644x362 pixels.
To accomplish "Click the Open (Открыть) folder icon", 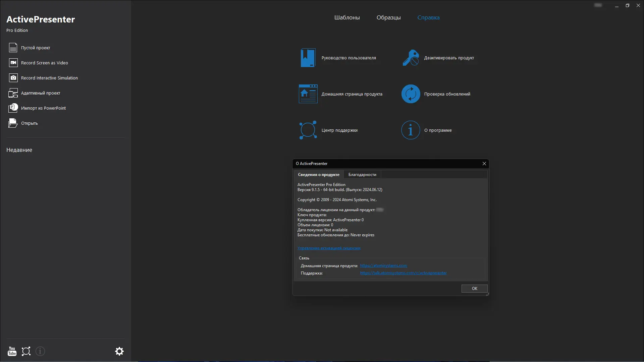I will [x=13, y=123].
